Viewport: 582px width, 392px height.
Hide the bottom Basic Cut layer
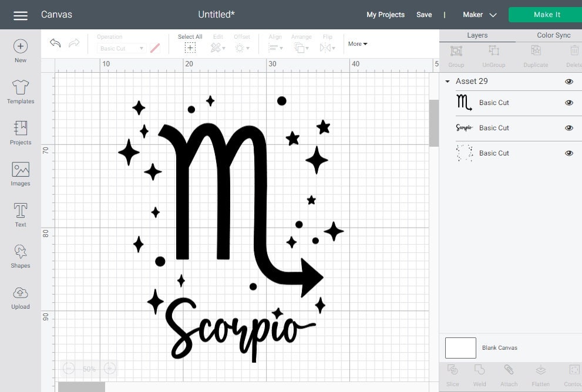pyautogui.click(x=568, y=153)
